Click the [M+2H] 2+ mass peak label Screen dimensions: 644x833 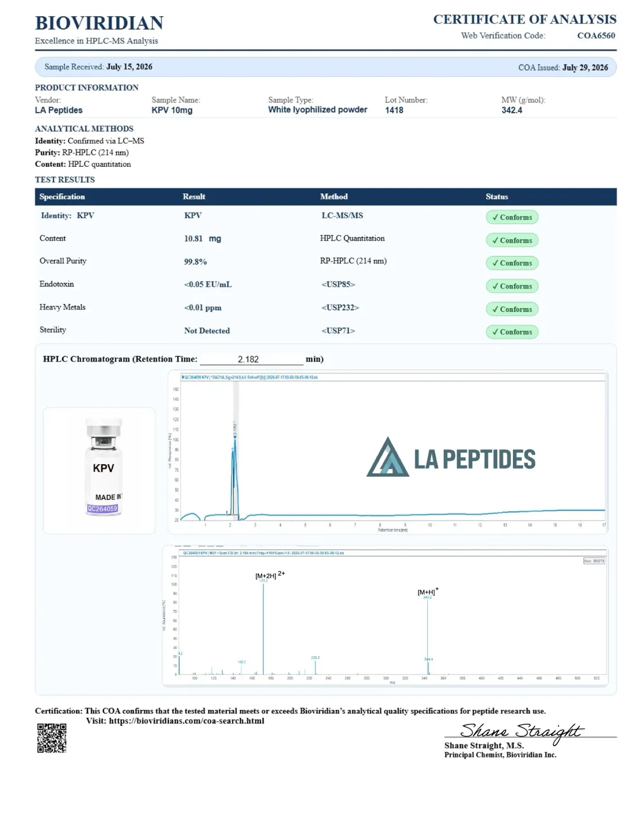[x=270, y=575]
